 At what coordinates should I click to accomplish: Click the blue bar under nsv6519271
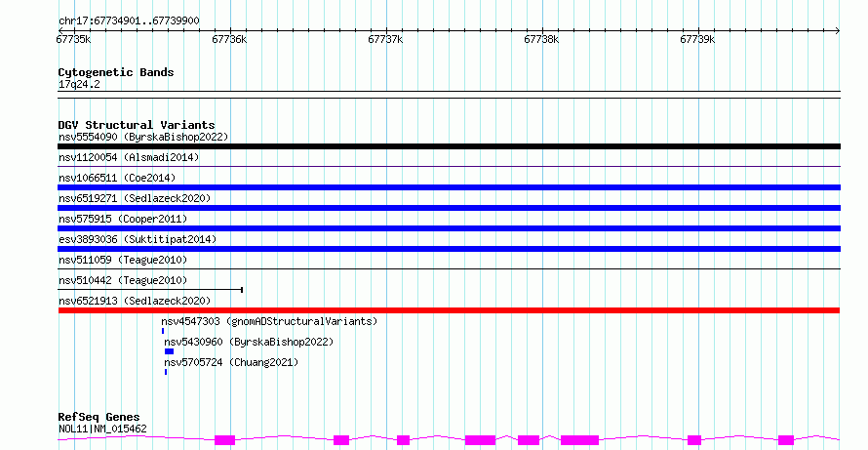click(449, 208)
